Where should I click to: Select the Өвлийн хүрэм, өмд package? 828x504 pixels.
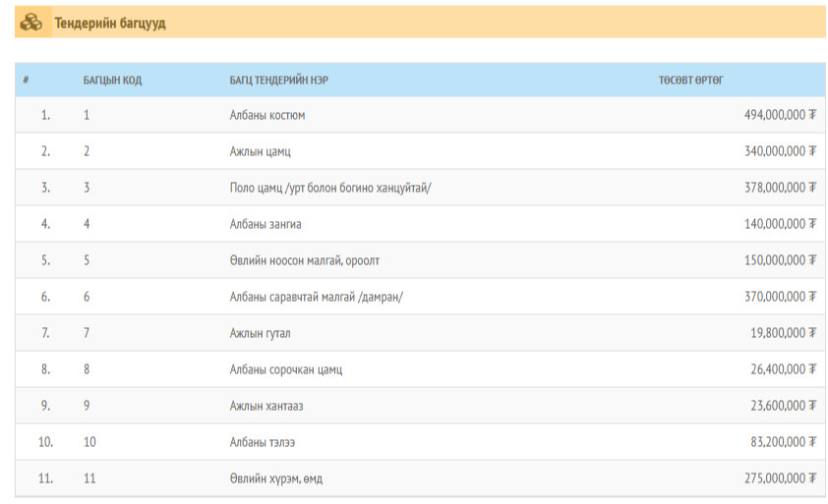[276, 478]
